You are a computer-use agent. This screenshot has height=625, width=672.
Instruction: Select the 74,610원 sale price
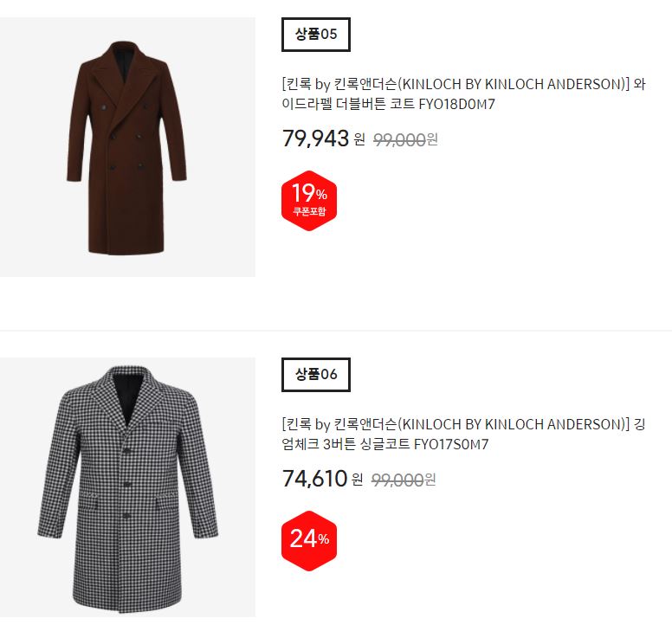pyautogui.click(x=323, y=479)
